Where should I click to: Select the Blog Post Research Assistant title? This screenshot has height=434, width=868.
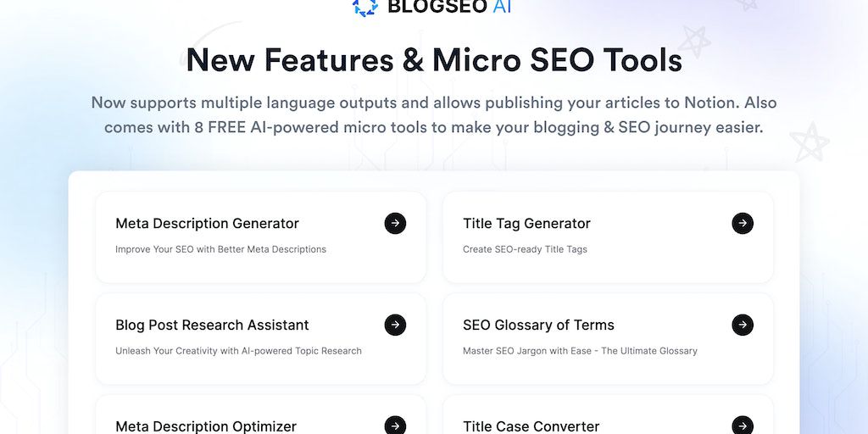[x=212, y=325]
